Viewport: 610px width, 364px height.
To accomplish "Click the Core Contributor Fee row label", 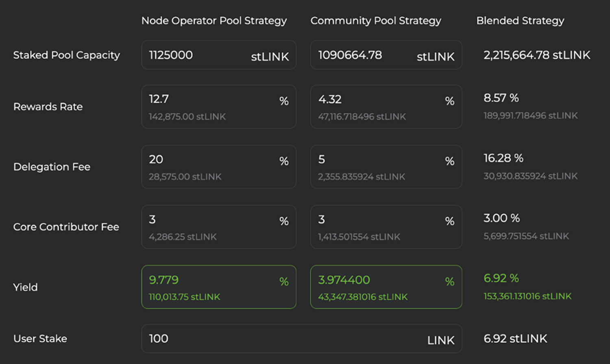I will point(66,227).
